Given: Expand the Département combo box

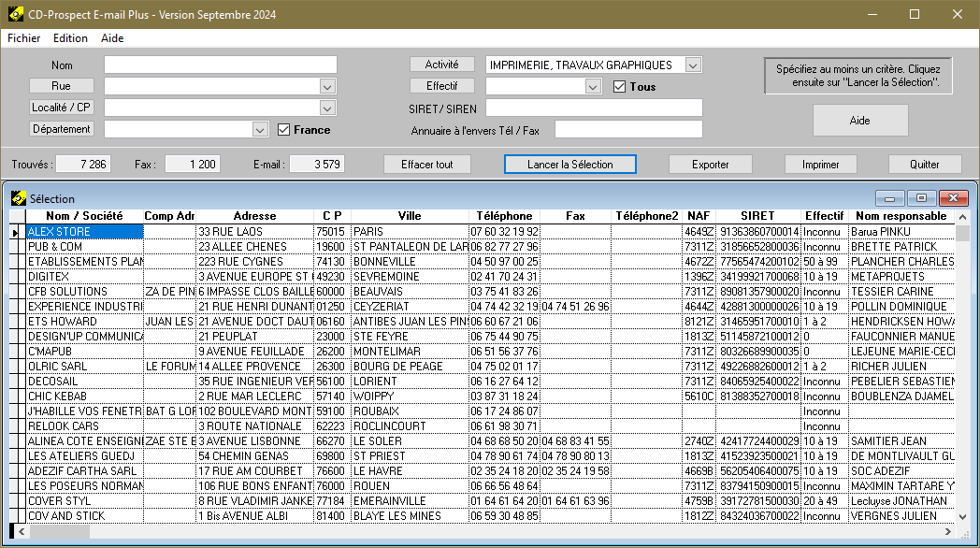Looking at the screenshot, I should [261, 130].
